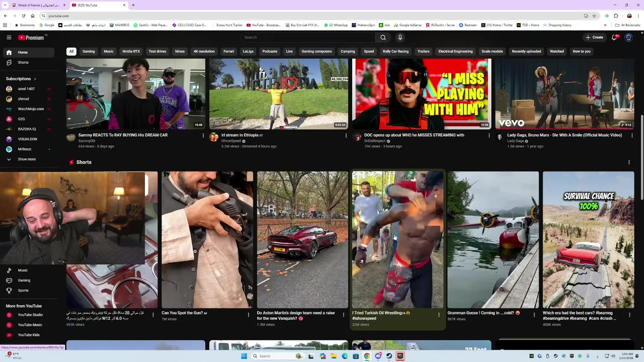The height and width of the screenshot is (362, 644).
Task: Open Epic Games Launcher from the taskbar
Action: 400,356
